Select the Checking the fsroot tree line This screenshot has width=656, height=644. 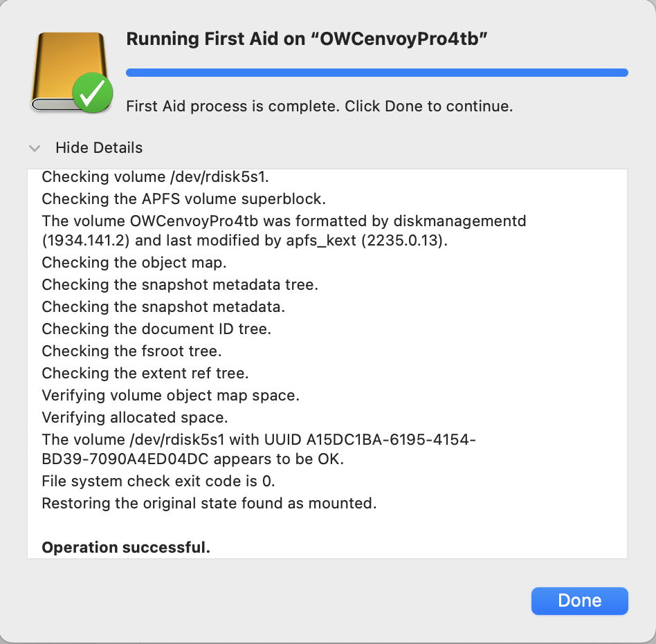click(x=133, y=351)
